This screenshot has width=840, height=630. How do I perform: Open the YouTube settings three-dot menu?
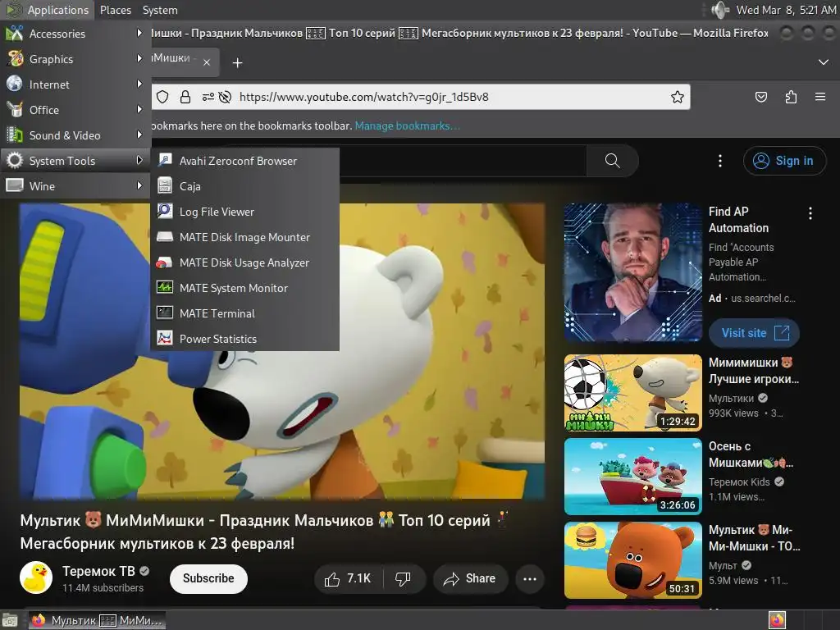coord(720,161)
